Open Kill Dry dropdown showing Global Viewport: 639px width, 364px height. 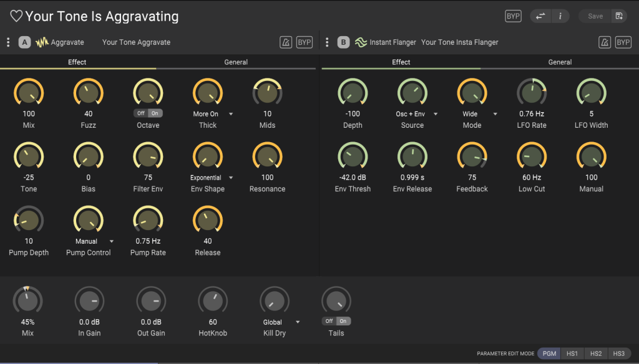coord(281,322)
